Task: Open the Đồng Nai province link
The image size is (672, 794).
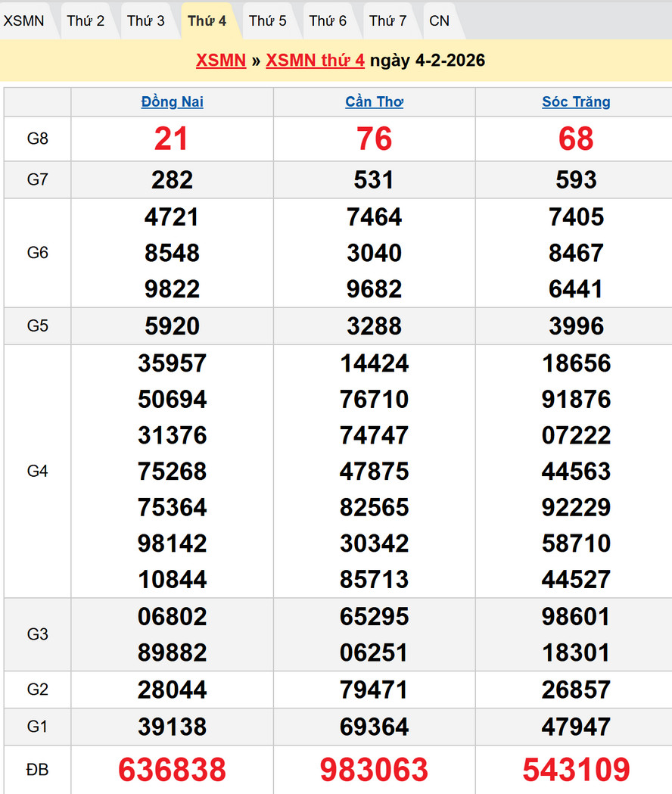Action: [172, 102]
